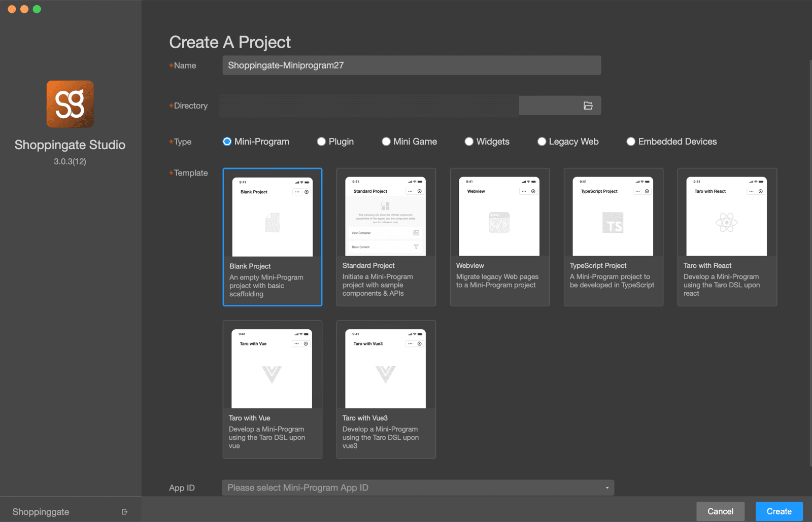Screen dimensions: 812x522
Task: Click the right-side vertical scrollbar
Action: [x=810, y=264]
